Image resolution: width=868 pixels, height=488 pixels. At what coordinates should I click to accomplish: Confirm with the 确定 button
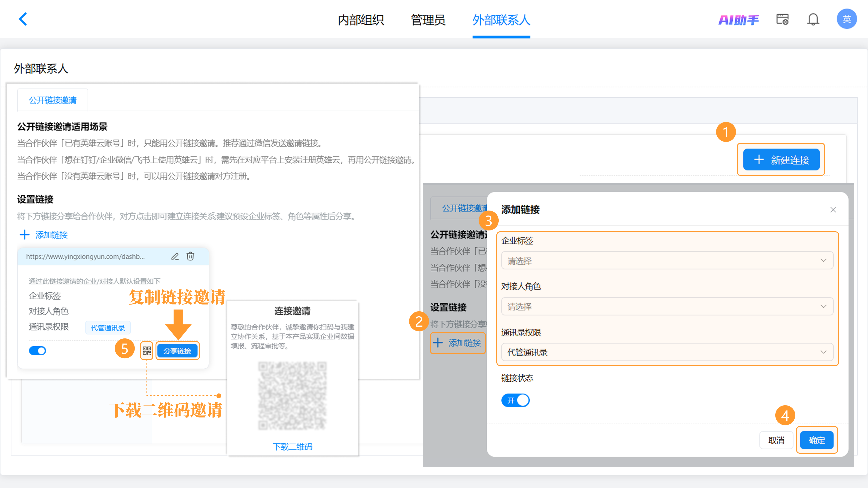point(817,440)
